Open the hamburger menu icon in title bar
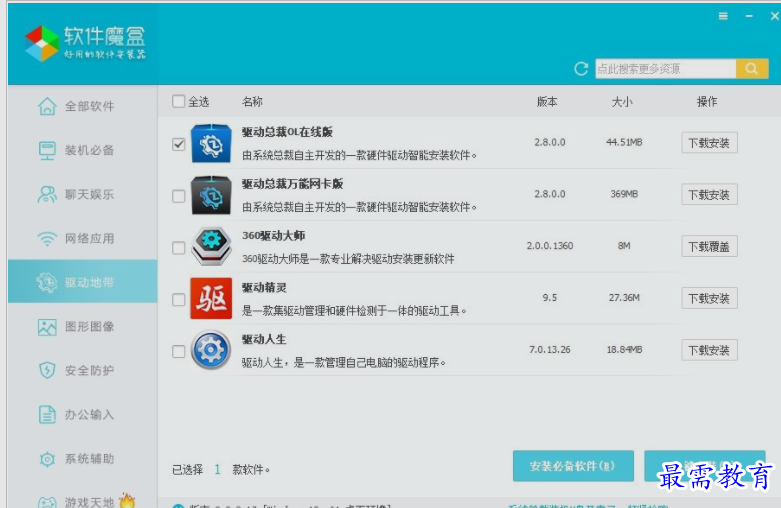Screen dimensions: 781x508 723,16
